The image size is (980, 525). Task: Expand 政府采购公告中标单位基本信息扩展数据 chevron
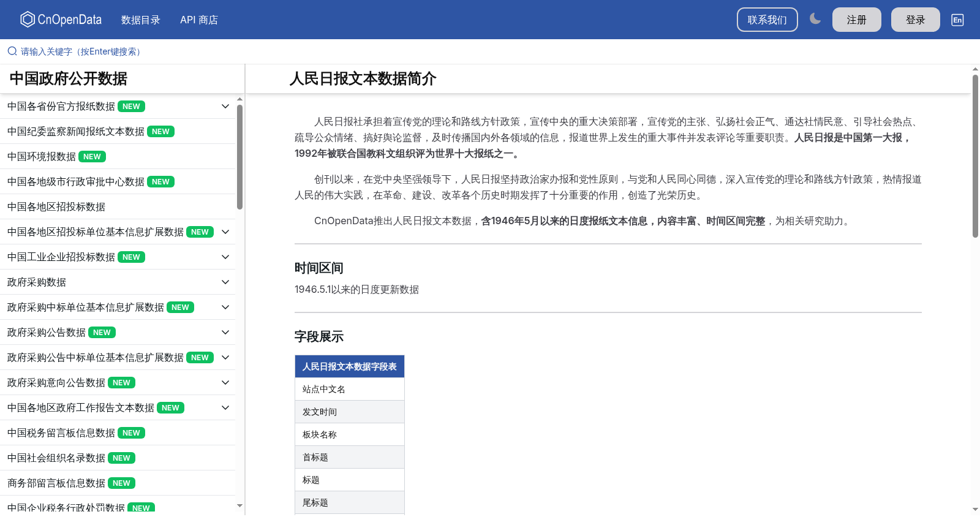225,358
